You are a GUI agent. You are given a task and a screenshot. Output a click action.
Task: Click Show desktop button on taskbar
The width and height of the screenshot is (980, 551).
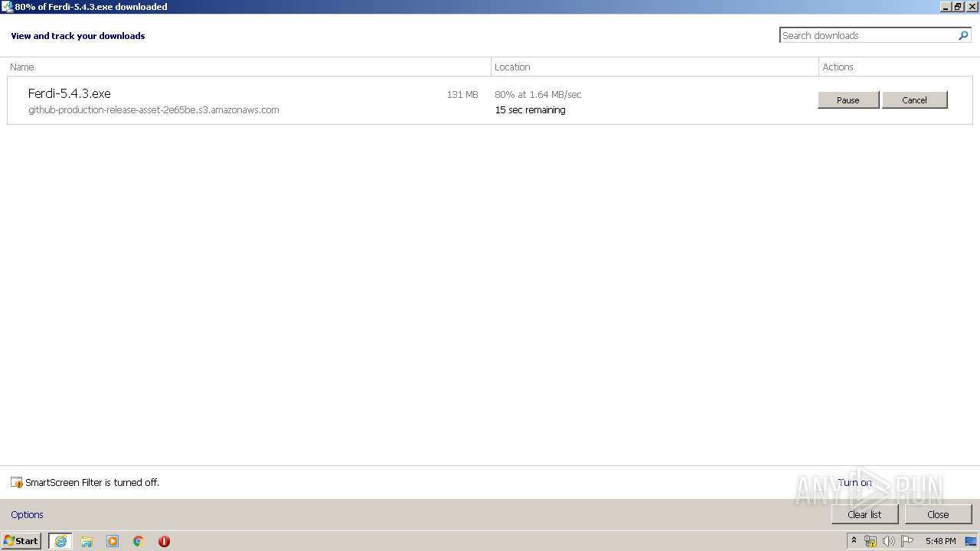pyautogui.click(x=971, y=541)
